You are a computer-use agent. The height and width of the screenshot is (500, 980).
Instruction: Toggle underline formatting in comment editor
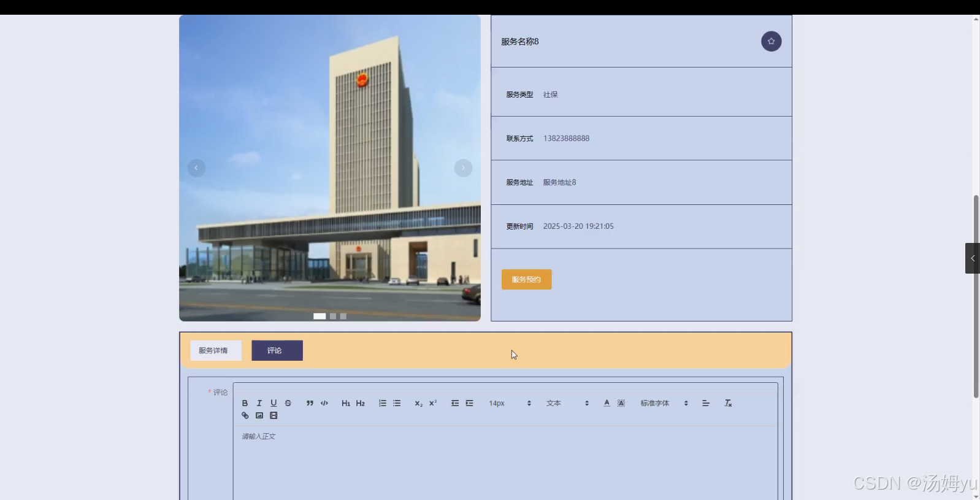tap(274, 403)
